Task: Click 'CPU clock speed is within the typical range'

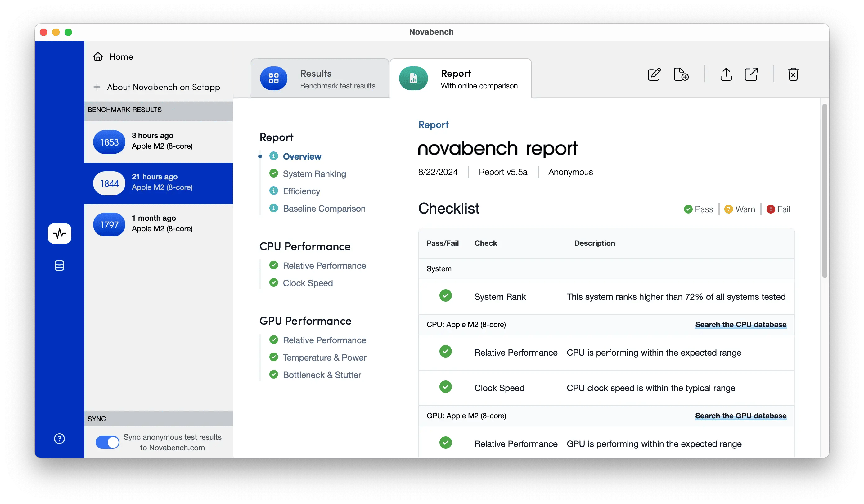Action: point(651,388)
